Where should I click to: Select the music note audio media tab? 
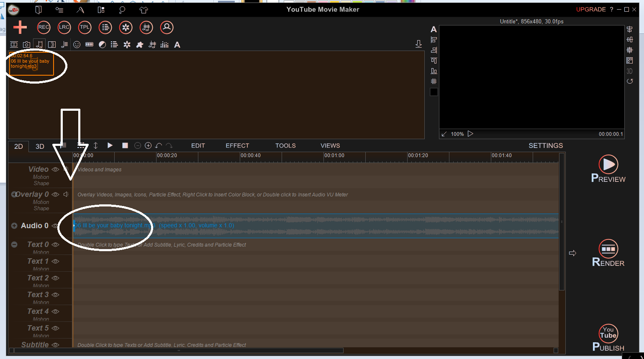click(x=39, y=44)
